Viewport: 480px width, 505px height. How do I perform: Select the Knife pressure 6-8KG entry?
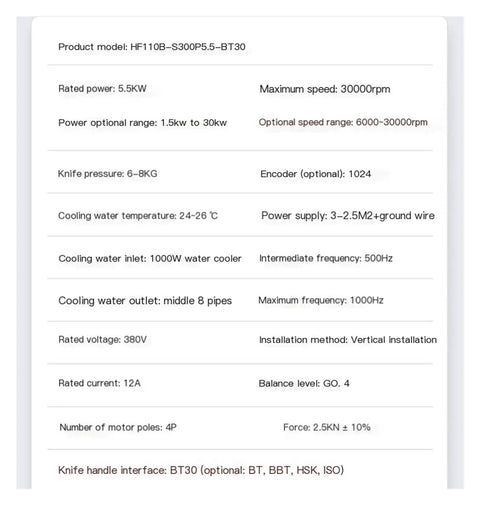107,174
